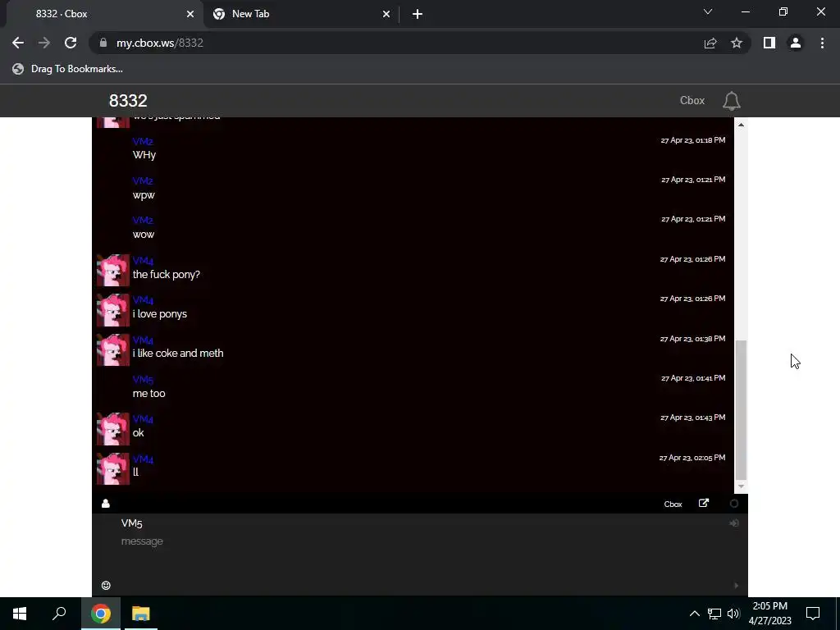The image size is (840, 630).
Task: Click the address bar URL my.cbox.ws/8332
Action: (160, 43)
